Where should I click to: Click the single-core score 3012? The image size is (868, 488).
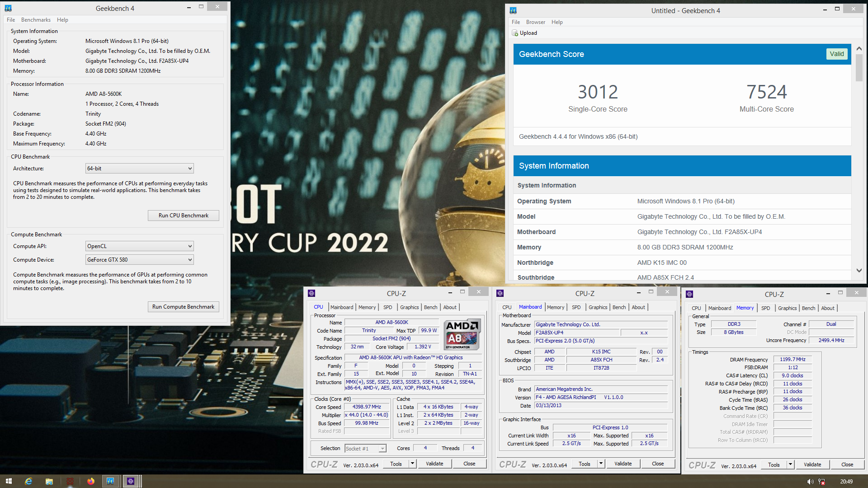(x=598, y=92)
